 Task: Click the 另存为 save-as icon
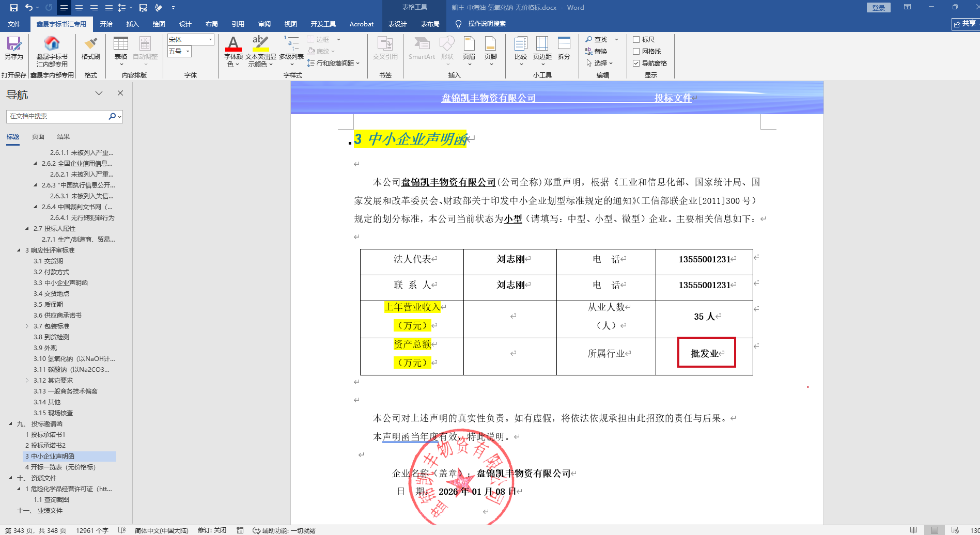13,48
